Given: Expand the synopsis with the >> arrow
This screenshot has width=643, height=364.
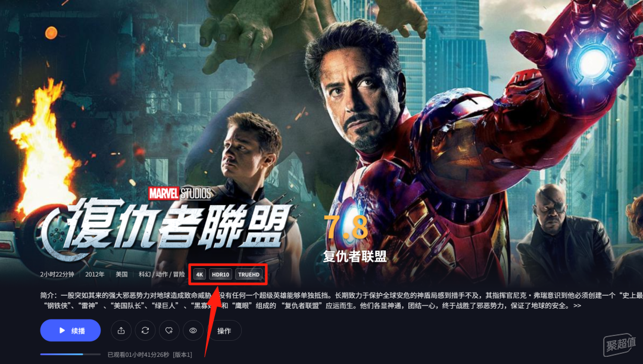Looking at the screenshot, I should click(577, 306).
